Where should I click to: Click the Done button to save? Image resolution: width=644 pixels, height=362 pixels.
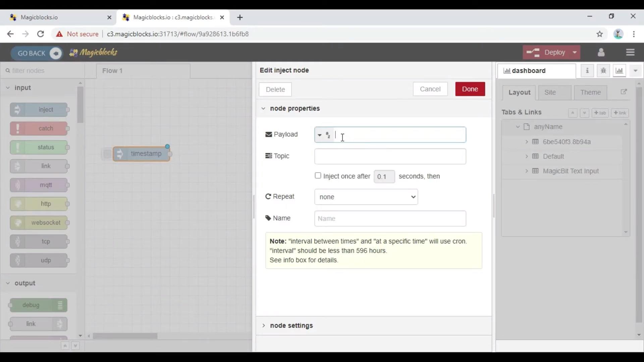[470, 89]
